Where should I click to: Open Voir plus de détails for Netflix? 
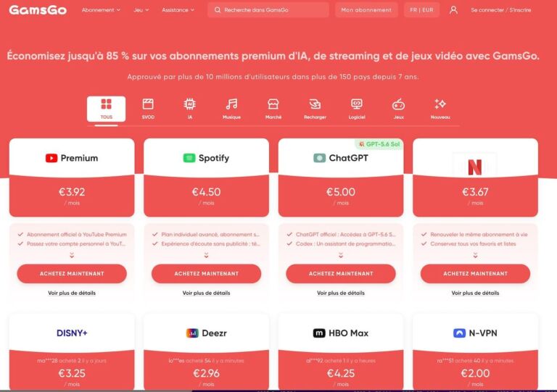coord(475,293)
